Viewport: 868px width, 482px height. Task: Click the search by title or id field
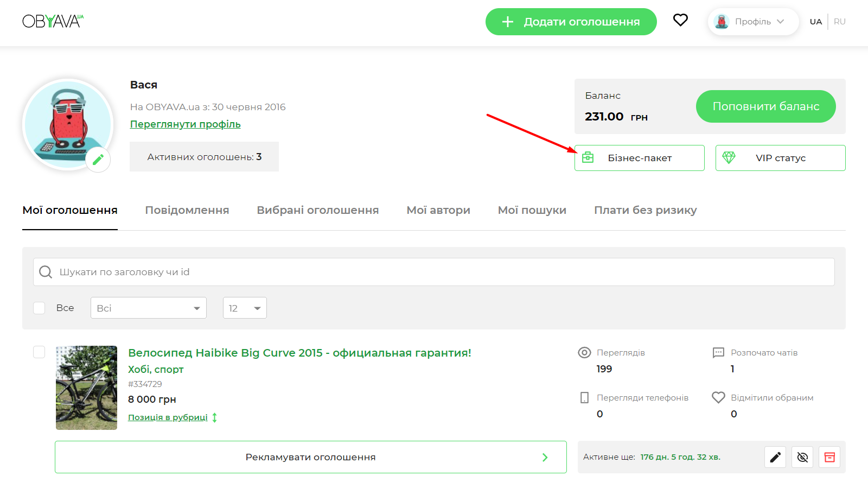click(x=434, y=272)
